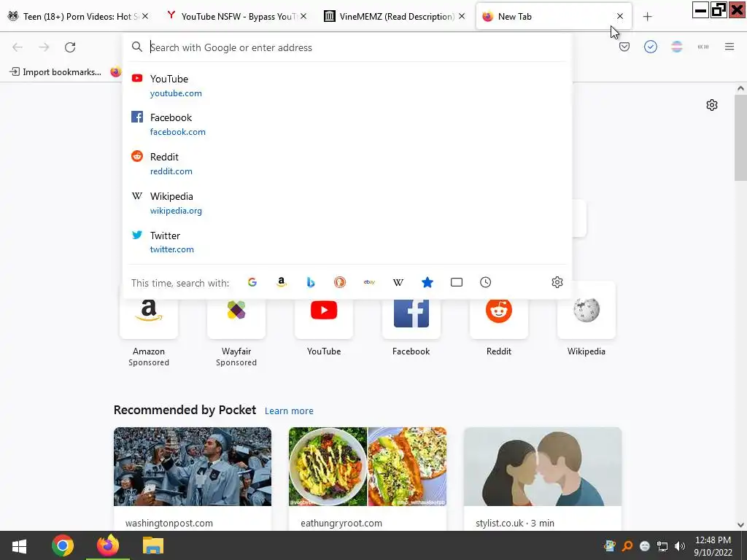747x560 pixels.
Task: Launch Chrome from the taskbar
Action: tap(63, 545)
